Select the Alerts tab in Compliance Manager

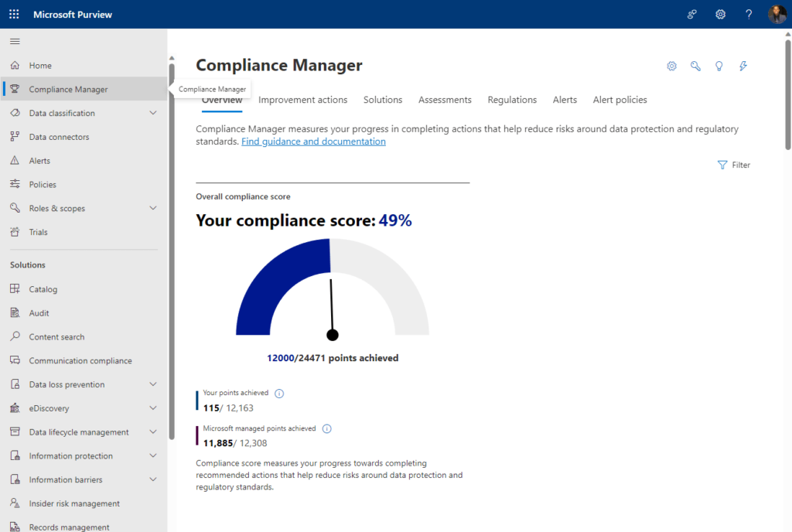565,100
